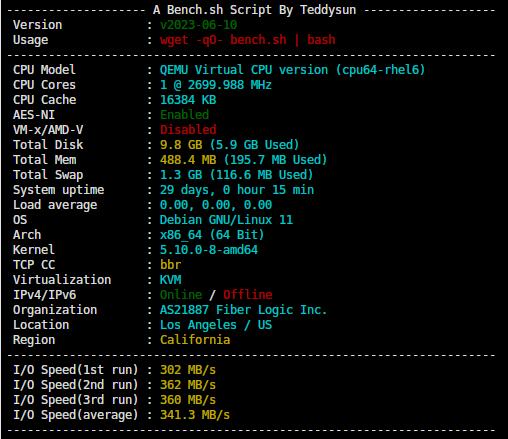Viewport: 508px width, 439px height.
Task: Click the 'Organization' label
Action: [x=55, y=310]
